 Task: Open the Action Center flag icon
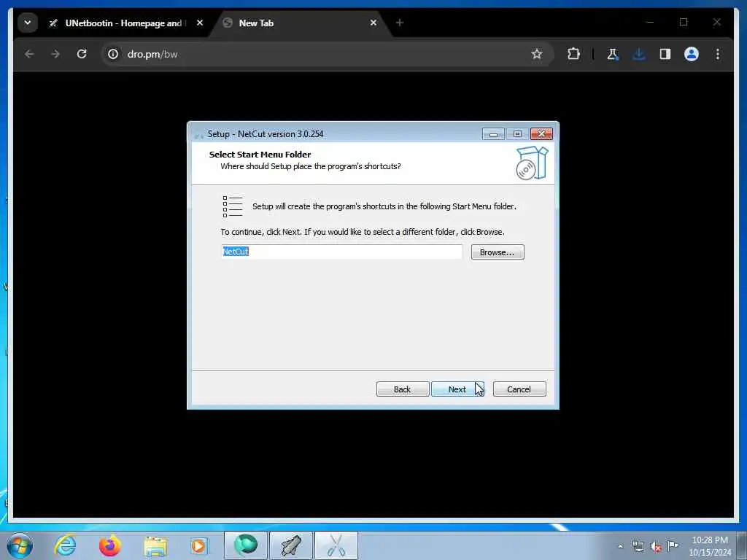[673, 545]
